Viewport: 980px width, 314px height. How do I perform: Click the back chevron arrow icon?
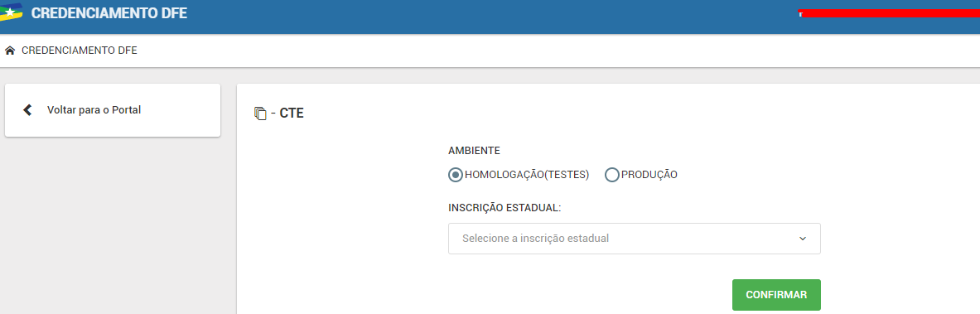(27, 110)
